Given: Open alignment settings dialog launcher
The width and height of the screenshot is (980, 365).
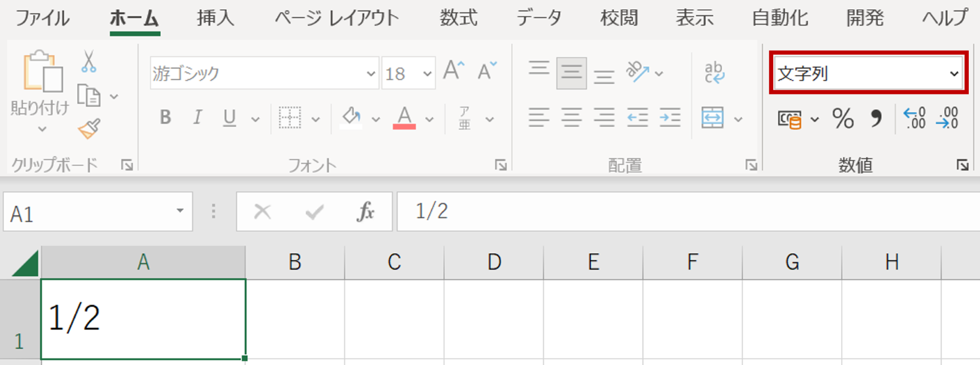Looking at the screenshot, I should (x=751, y=165).
